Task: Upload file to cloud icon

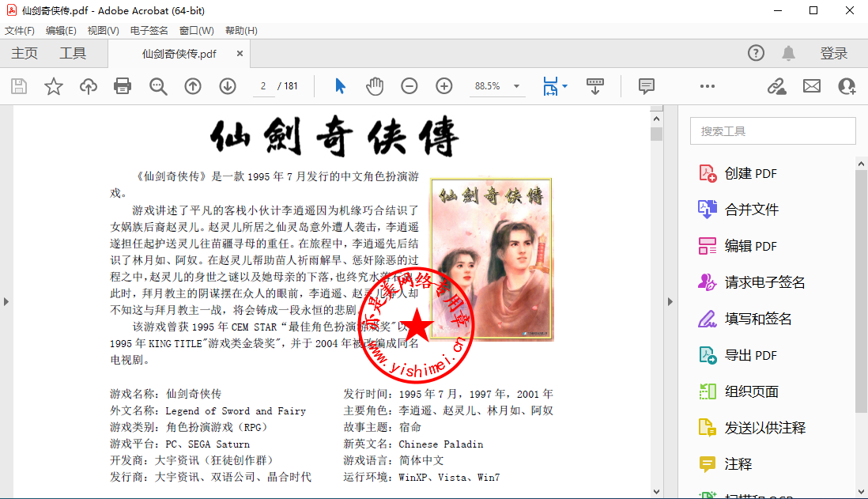Action: coord(89,86)
